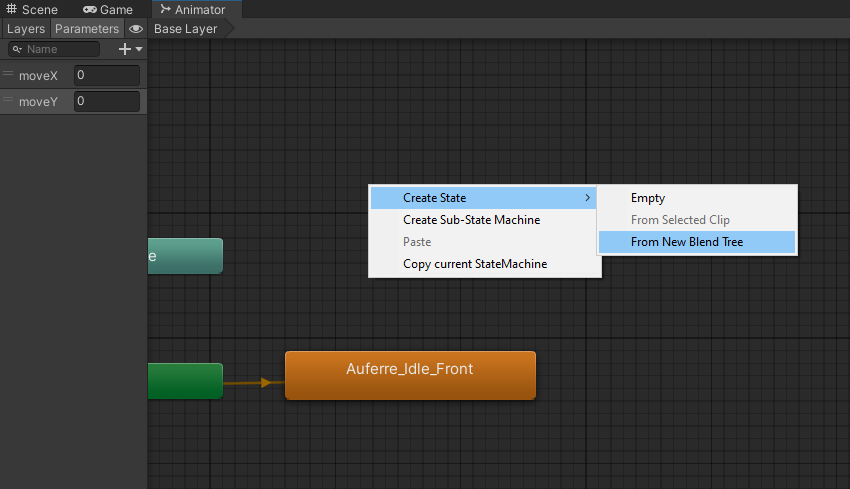Image resolution: width=850 pixels, height=489 pixels.
Task: Click the drag handle icon next to moveY
Action: point(8,101)
